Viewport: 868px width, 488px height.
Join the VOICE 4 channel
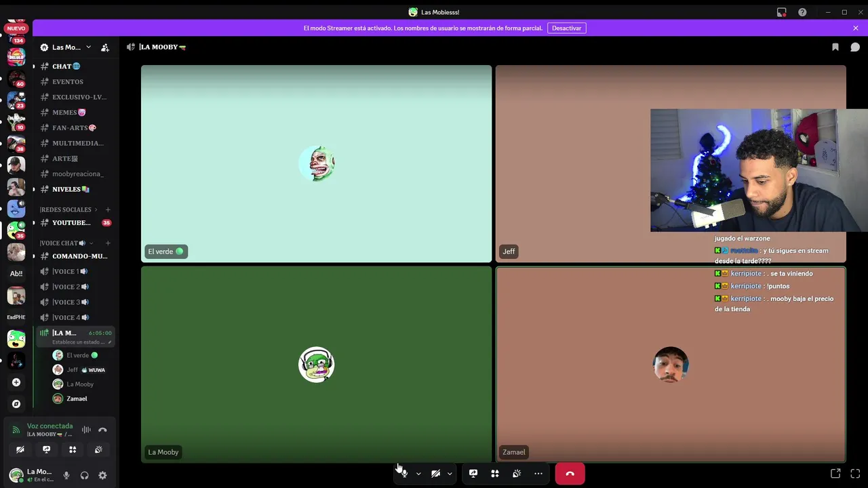[75, 317]
